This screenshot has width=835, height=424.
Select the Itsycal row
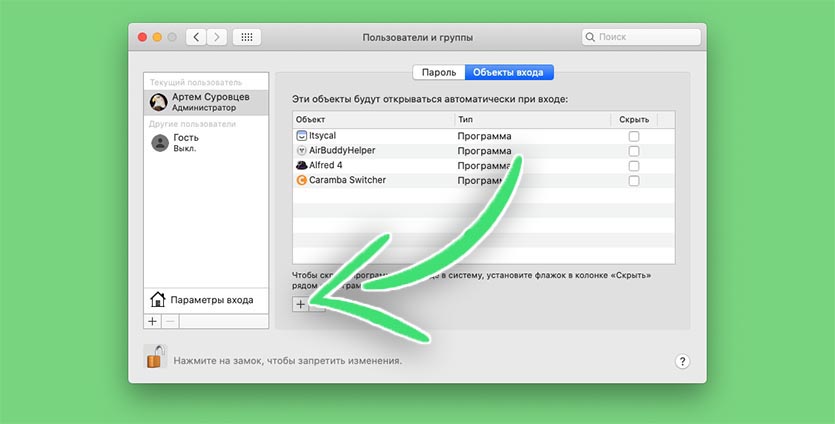pyautogui.click(x=484, y=136)
